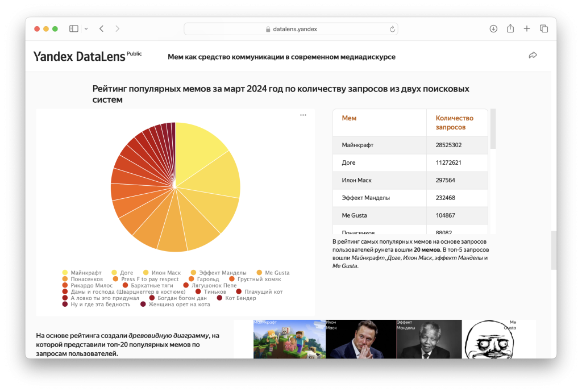Viewport: 582px width, 392px height.
Task: Toggle Тиньков legend entry
Action: [x=211, y=291]
